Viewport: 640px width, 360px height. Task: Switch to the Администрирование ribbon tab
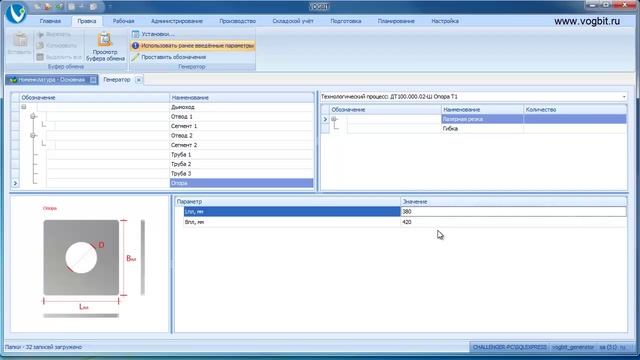click(177, 21)
